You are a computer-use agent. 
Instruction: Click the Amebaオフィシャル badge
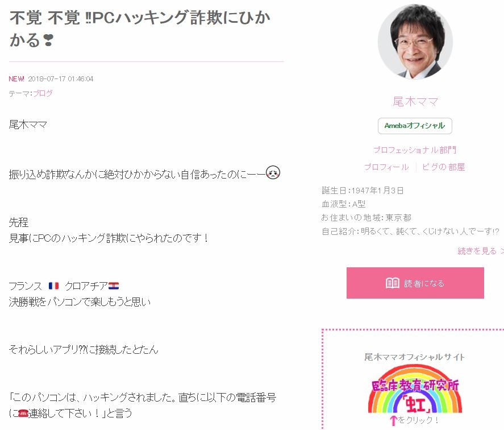(415, 126)
